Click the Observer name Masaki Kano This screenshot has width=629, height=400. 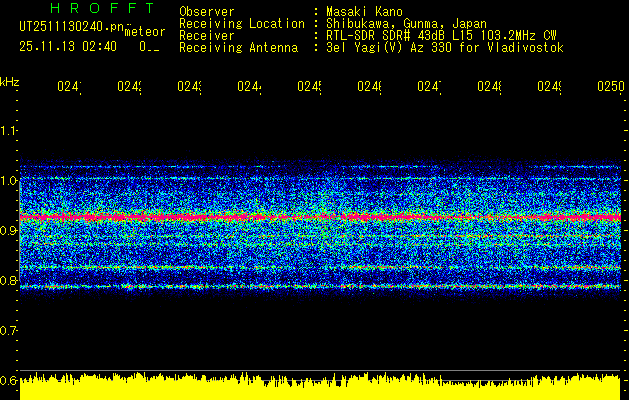tap(364, 12)
